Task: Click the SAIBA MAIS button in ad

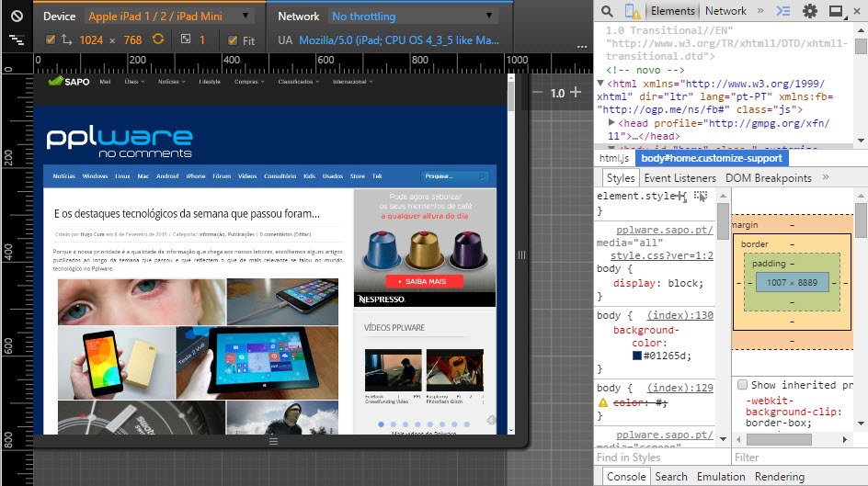Action: coord(425,281)
